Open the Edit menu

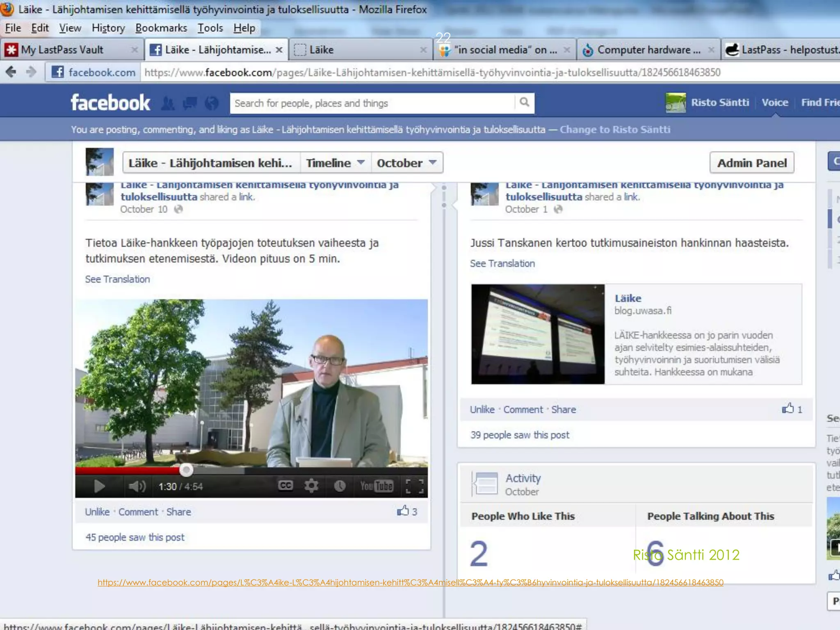(x=40, y=28)
